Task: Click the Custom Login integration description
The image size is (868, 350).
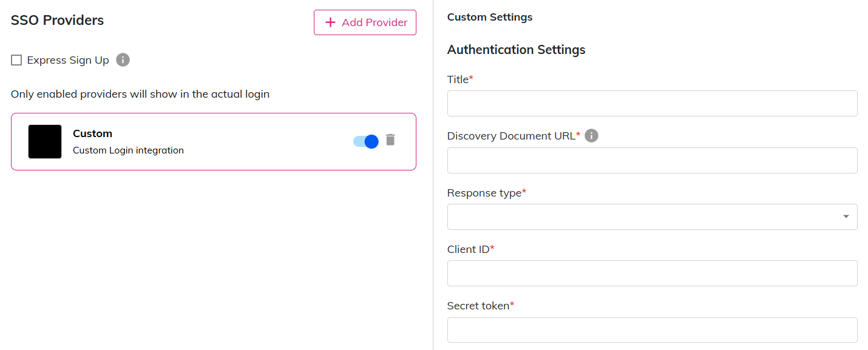Action: pos(128,150)
